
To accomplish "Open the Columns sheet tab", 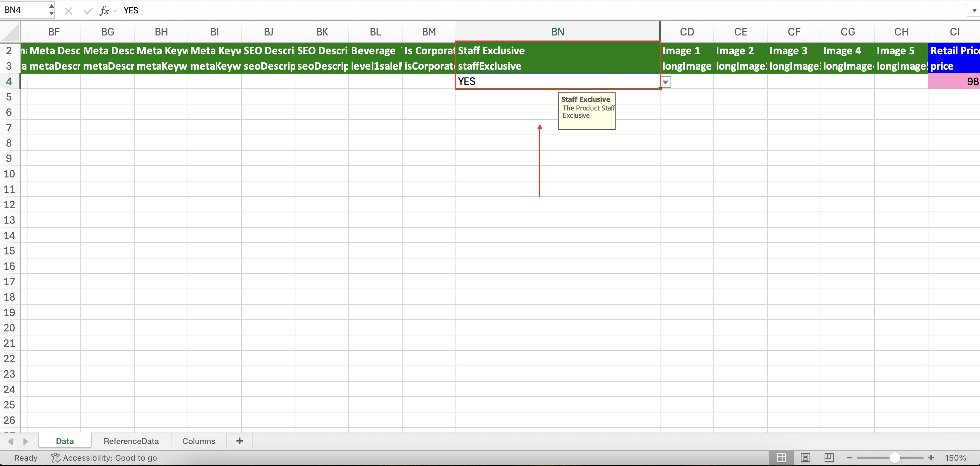I will point(199,441).
